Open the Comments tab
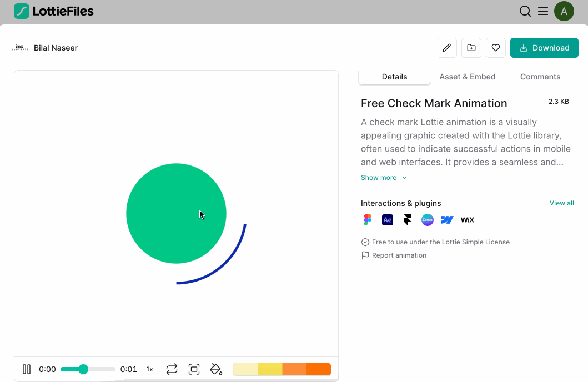Screen dimensions: 588x382 (540, 77)
